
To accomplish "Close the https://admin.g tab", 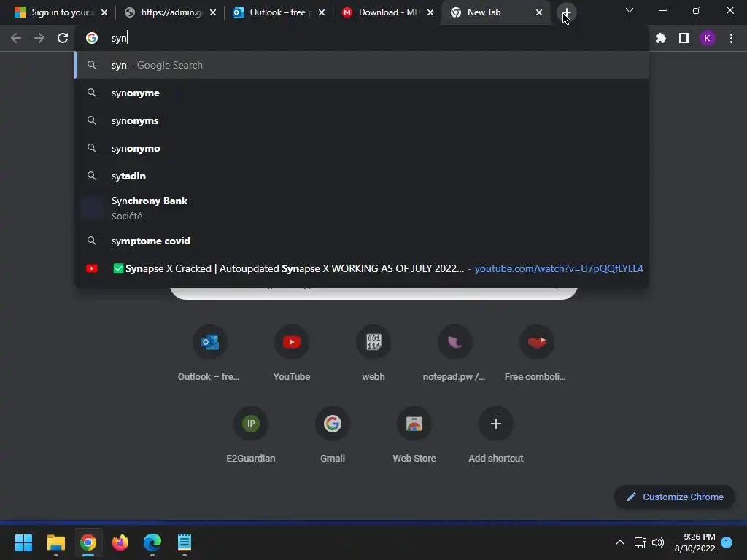I will (213, 12).
